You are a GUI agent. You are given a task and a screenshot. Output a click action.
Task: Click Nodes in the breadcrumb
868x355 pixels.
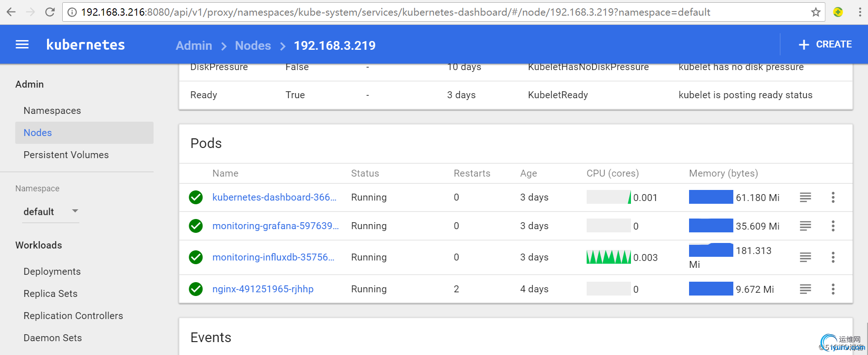point(253,46)
